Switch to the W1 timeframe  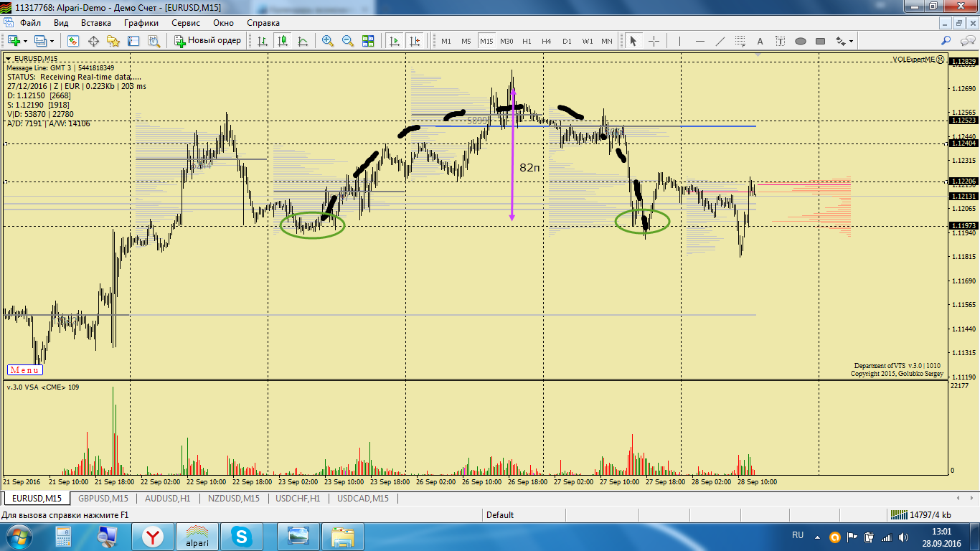point(588,41)
